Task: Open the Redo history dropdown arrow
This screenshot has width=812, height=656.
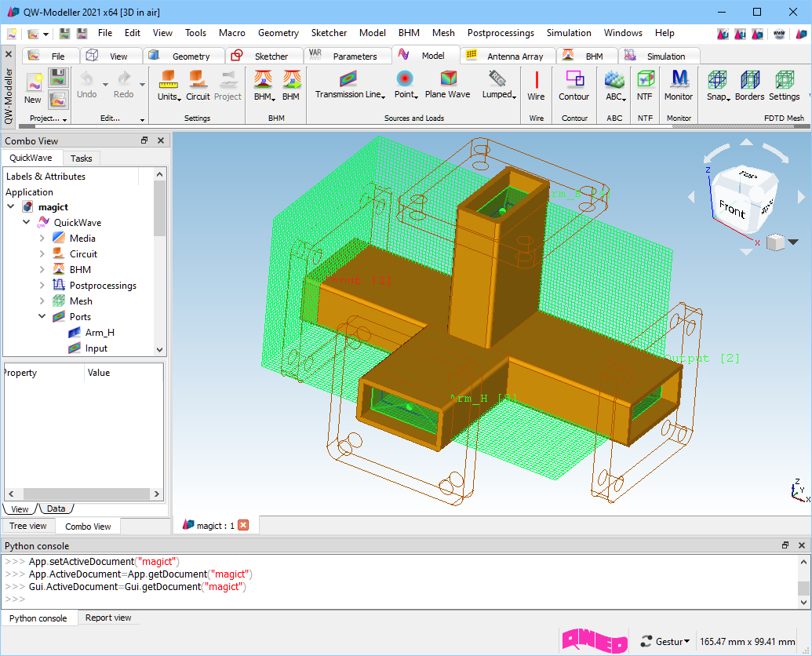Action: [143, 85]
